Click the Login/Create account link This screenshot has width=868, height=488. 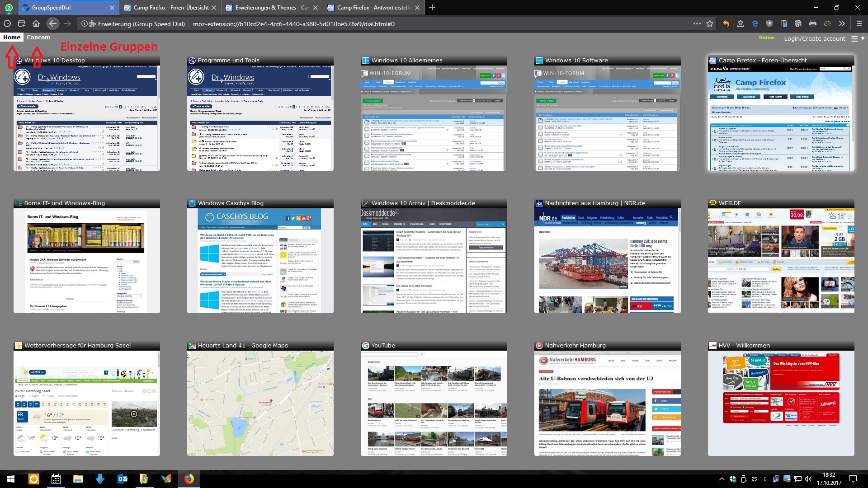814,38
